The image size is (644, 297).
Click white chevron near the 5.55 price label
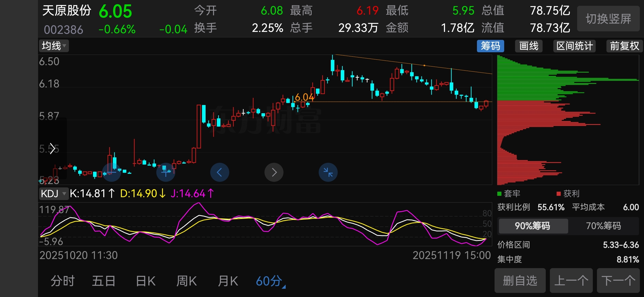click(x=52, y=149)
